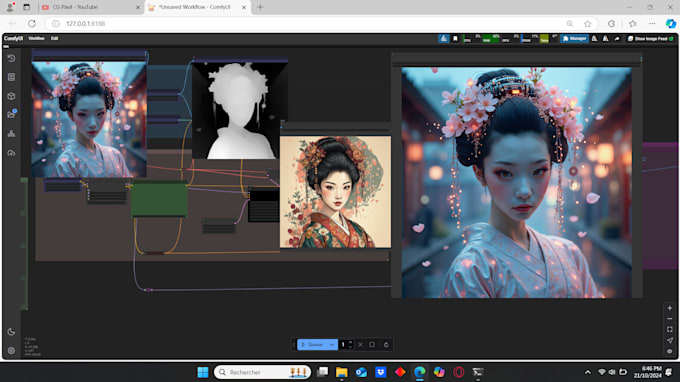Image resolution: width=680 pixels, height=382 pixels.
Task: Click the illustrated geisha image preview
Action: 335,192
